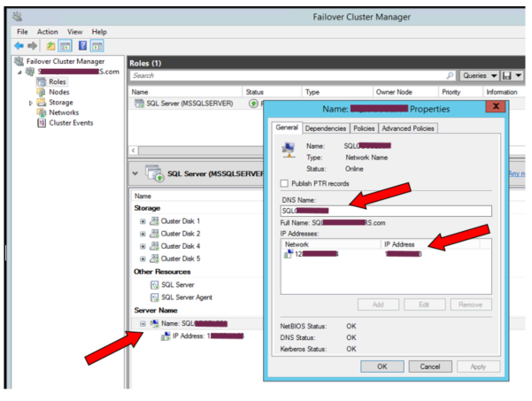Toggle the Show/Hide Action Pane toolbar icon

[x=97, y=46]
